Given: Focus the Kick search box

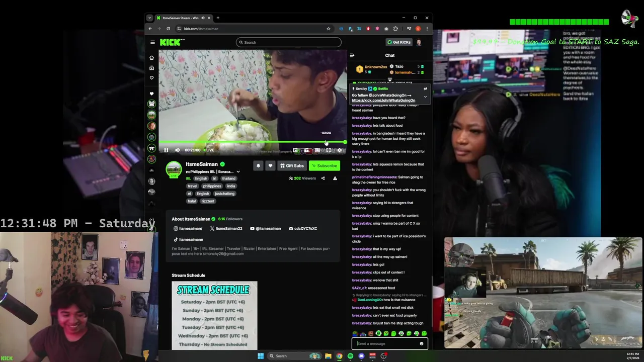Looking at the screenshot, I should tap(289, 42).
